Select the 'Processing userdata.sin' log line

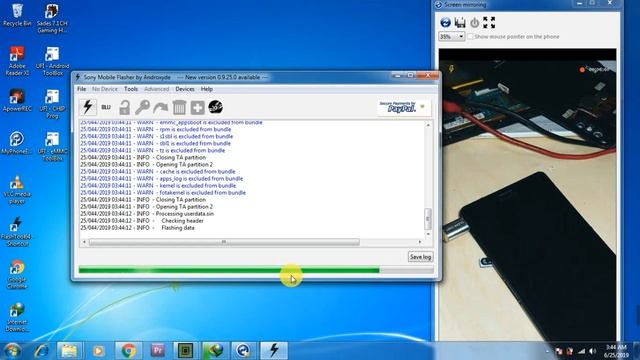tap(147, 214)
